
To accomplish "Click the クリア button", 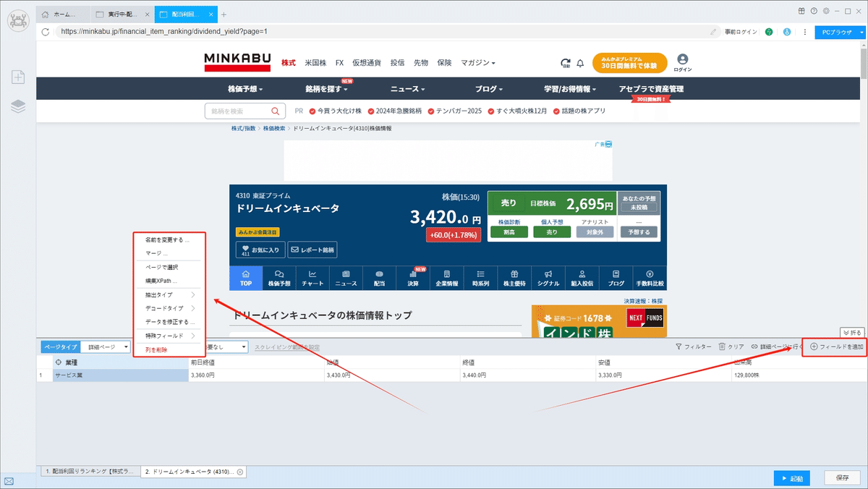I will (x=731, y=347).
